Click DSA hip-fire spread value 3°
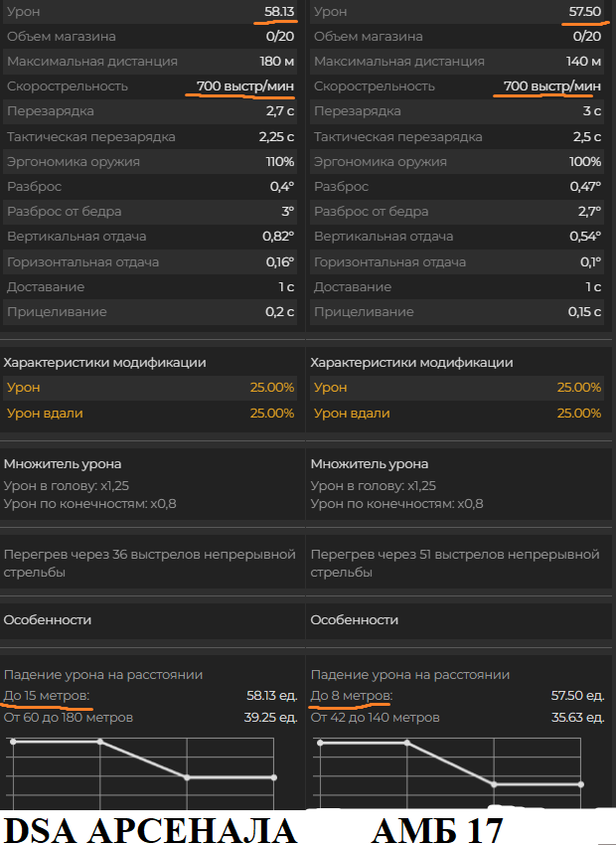 click(287, 211)
